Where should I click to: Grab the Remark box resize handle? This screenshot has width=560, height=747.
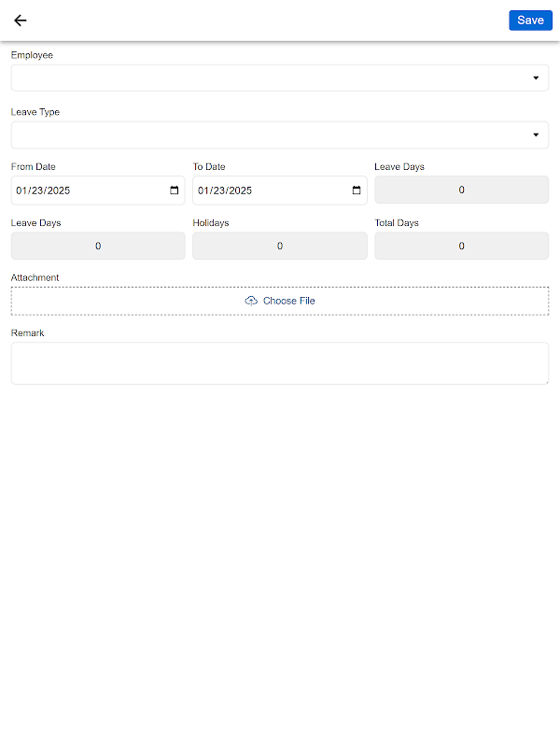point(545,380)
